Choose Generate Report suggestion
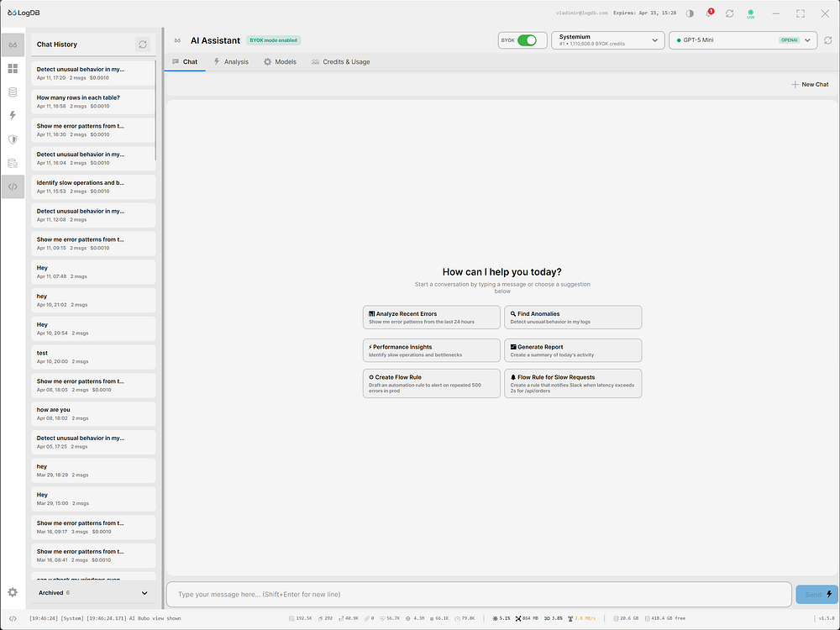The height and width of the screenshot is (630, 840). click(573, 350)
